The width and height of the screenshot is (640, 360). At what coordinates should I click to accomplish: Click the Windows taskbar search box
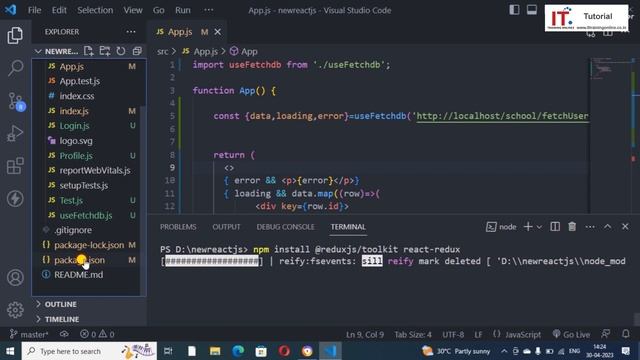(89, 351)
